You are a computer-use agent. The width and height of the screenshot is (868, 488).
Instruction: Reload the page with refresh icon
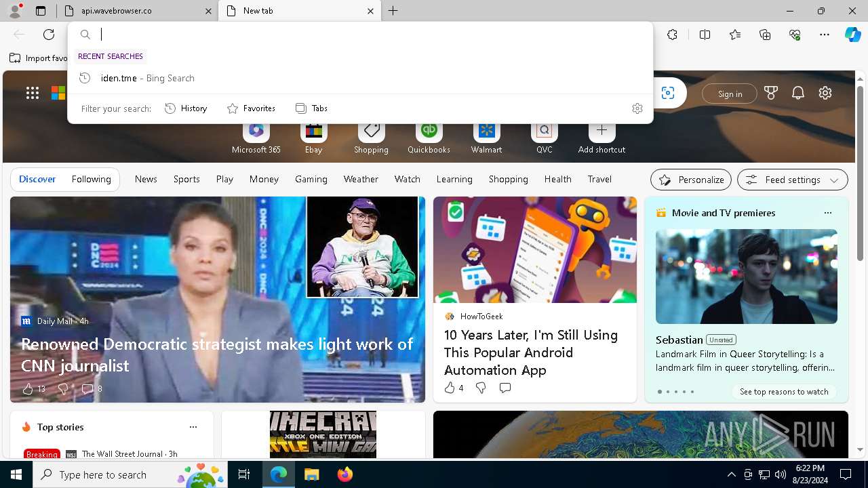click(49, 35)
